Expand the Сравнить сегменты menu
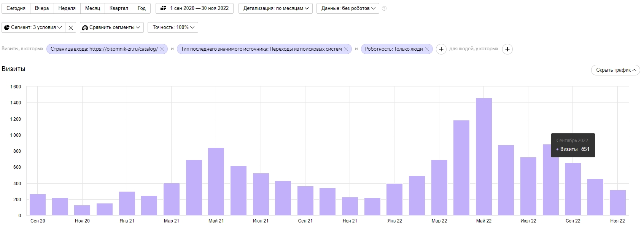 tap(112, 27)
